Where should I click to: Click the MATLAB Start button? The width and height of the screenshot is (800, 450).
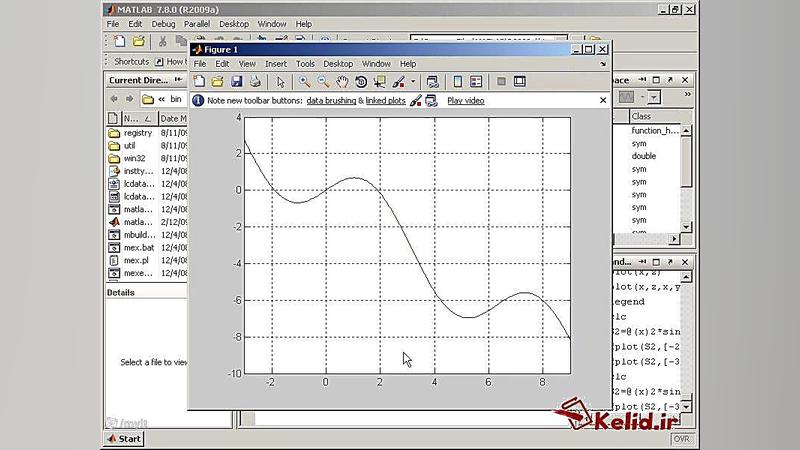124,439
